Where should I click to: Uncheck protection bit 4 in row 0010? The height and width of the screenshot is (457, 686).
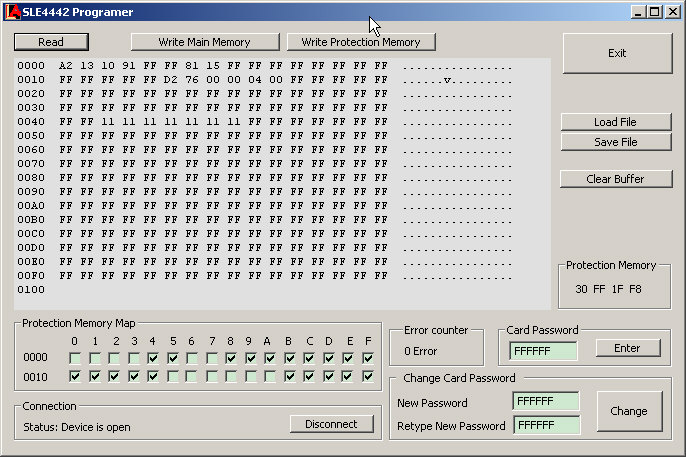click(153, 376)
